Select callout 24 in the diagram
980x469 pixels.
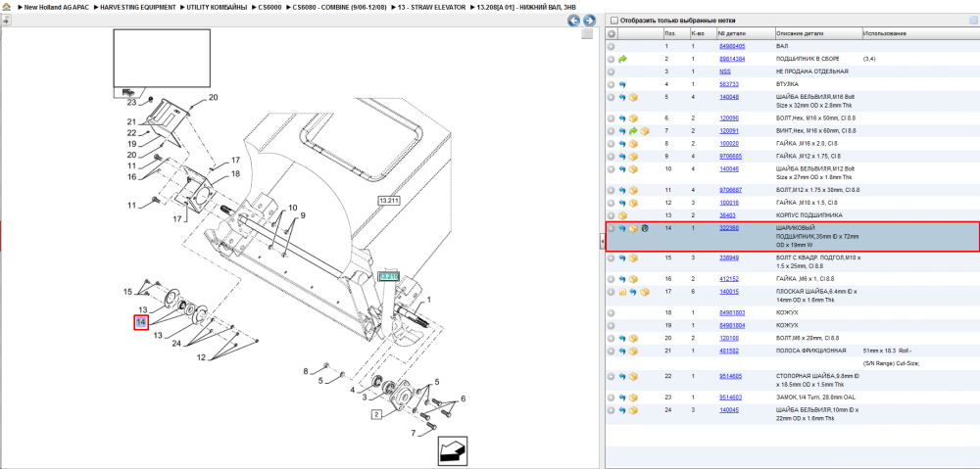point(176,344)
